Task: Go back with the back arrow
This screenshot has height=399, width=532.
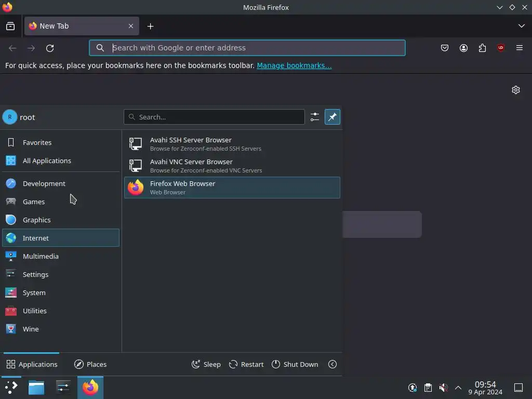Action: pyautogui.click(x=12, y=48)
